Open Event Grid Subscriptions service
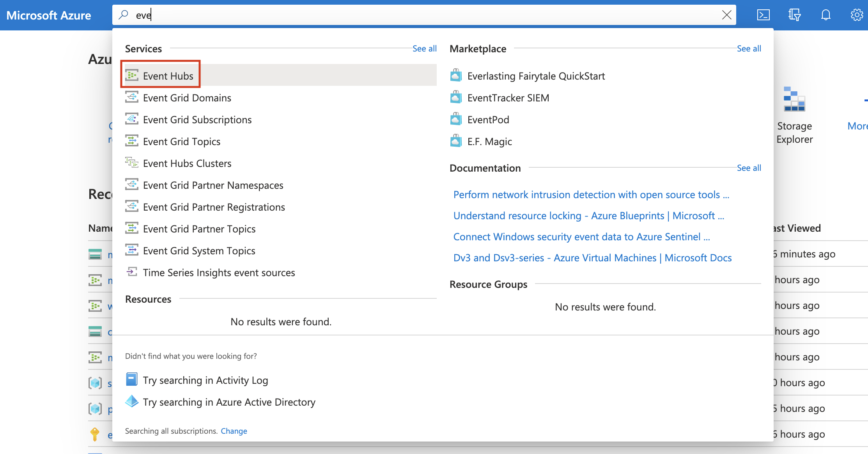 pyautogui.click(x=197, y=119)
